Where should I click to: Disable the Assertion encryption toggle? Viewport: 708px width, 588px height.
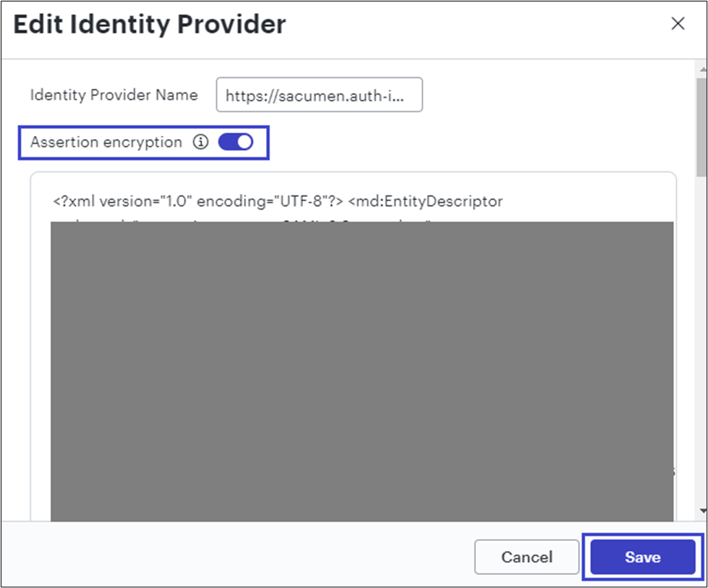236,142
